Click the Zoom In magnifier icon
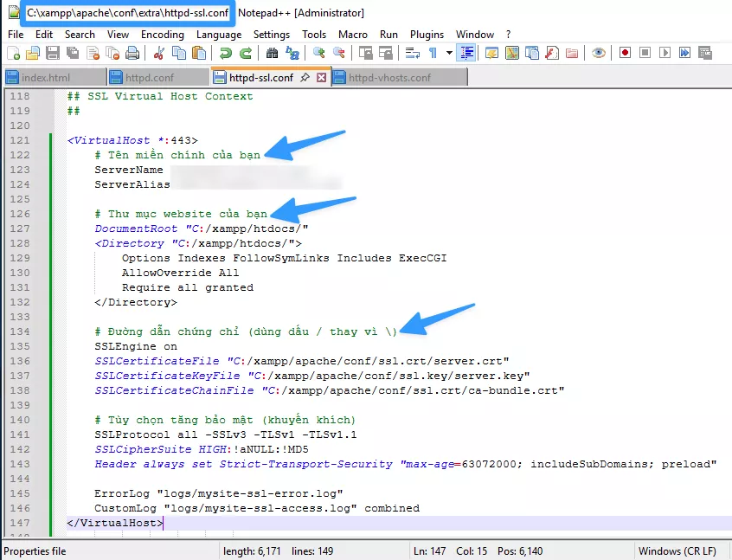Image resolution: width=732 pixels, height=560 pixels. tap(318, 53)
